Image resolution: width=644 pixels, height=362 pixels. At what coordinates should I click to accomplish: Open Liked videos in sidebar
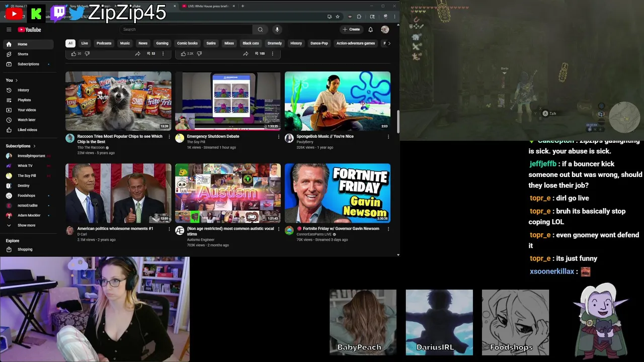[x=29, y=130]
